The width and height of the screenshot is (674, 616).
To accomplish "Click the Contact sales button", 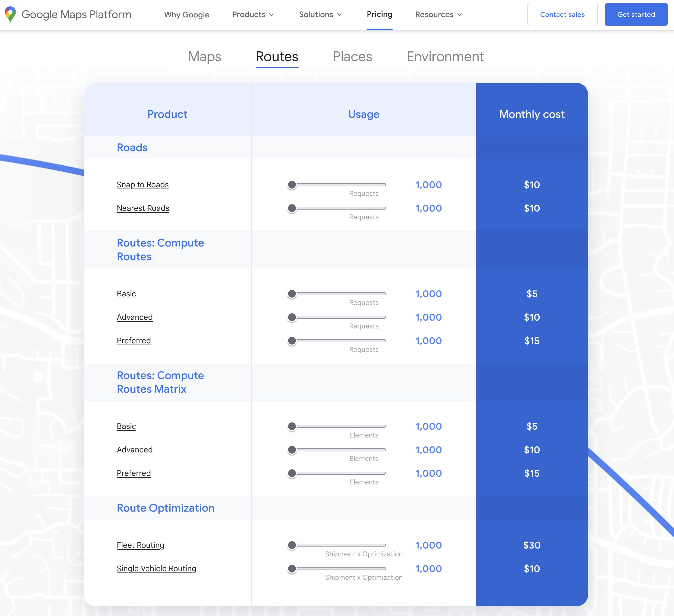I will pos(562,15).
